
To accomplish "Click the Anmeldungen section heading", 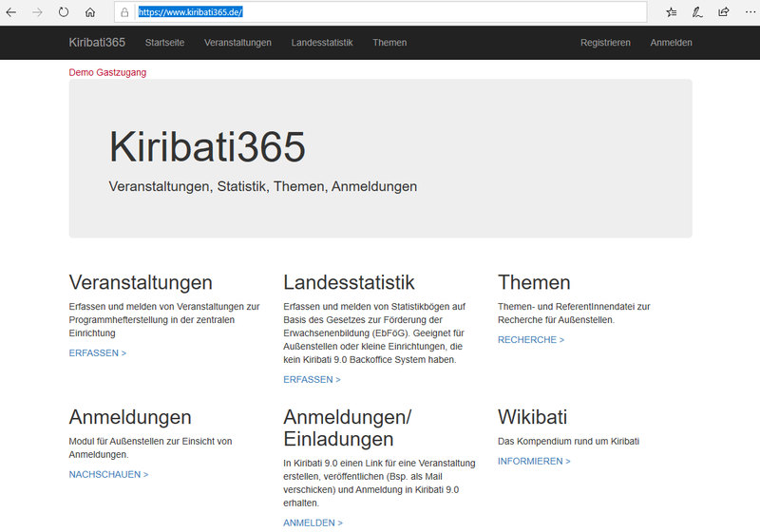I will click(x=130, y=417).
